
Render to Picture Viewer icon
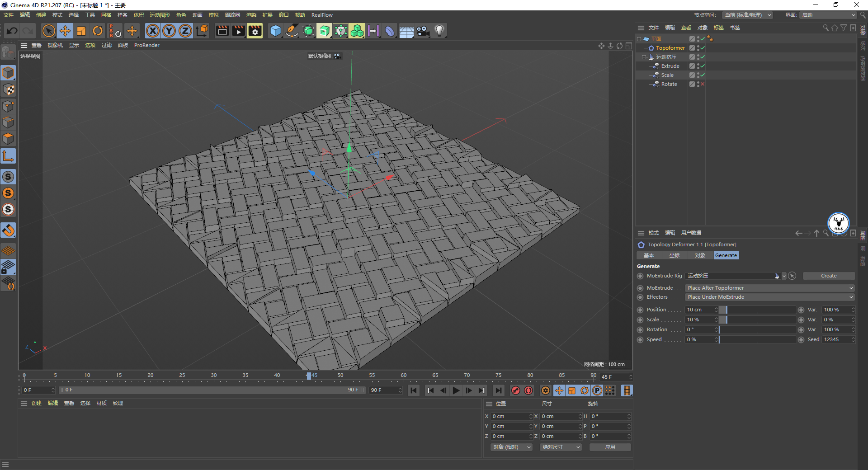[238, 31]
